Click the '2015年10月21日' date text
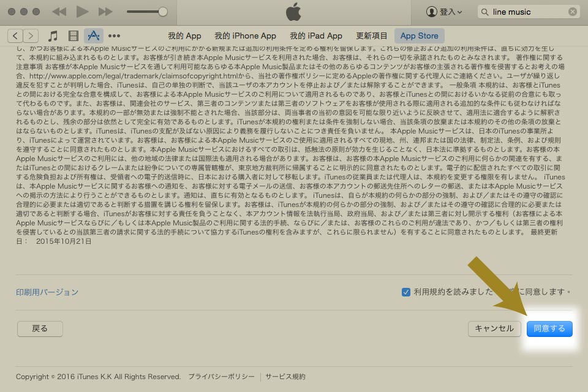 point(64,241)
